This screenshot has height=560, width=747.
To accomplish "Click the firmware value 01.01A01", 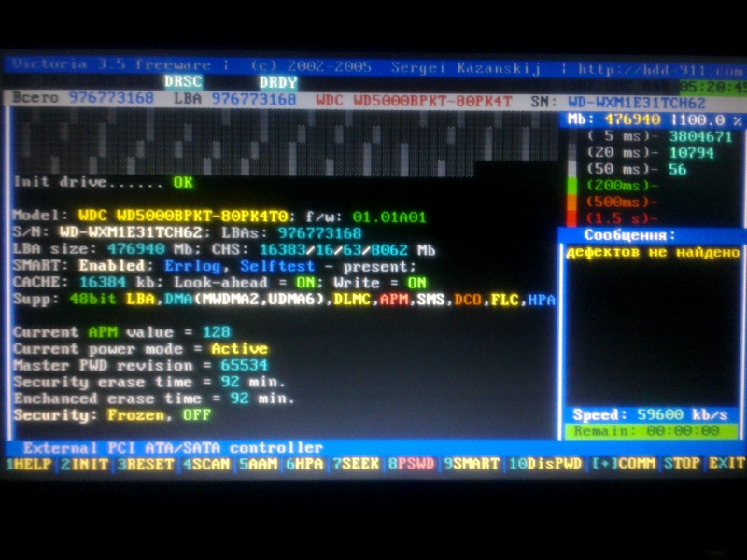I will tap(389, 217).
